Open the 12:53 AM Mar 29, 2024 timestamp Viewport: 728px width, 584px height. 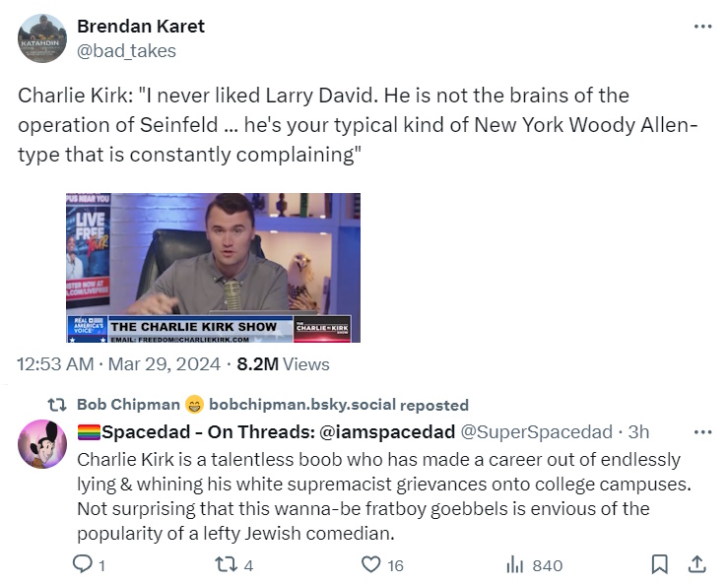pos(117,364)
